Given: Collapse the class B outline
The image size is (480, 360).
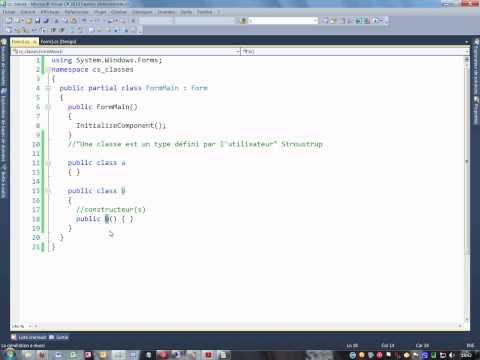Looking at the screenshot, I should [49, 191].
